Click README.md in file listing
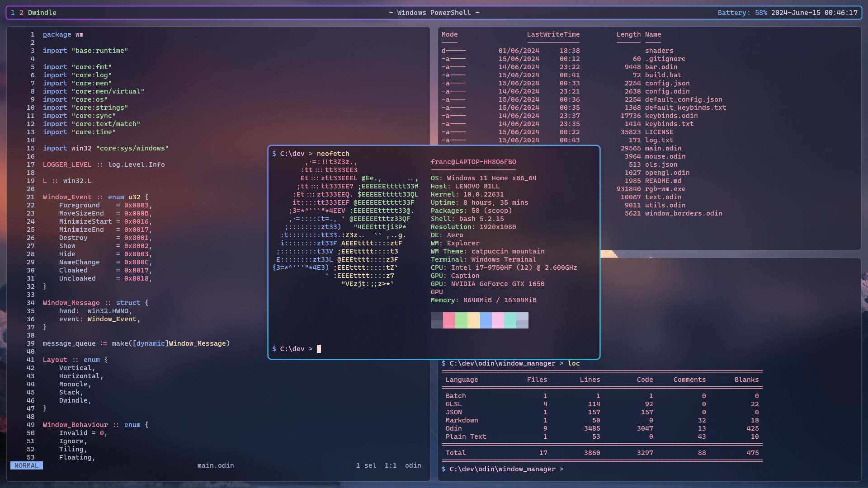 [x=663, y=181]
